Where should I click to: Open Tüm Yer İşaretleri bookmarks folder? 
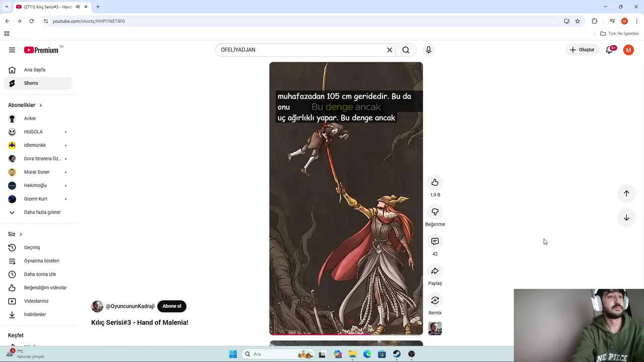pos(620,34)
